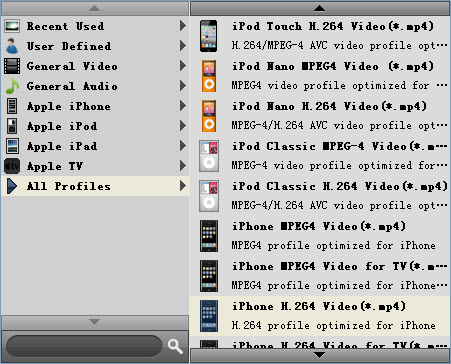Click the iPod Classic H.264 device icon
Image resolution: width=451 pixels, height=364 pixels.
click(209, 196)
